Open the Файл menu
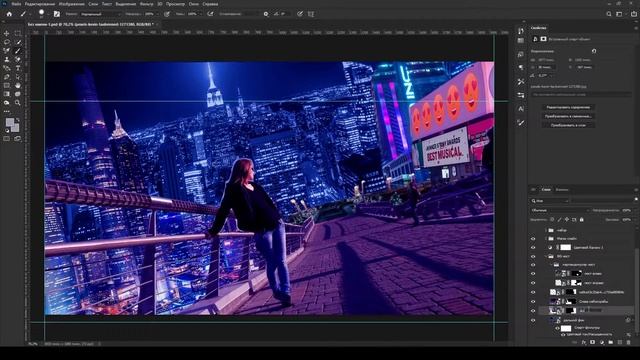 point(16,4)
